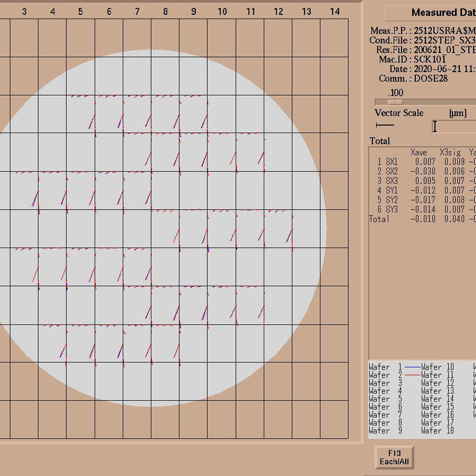Click the Vector Scale slider thumb
Screen dimensions: 476x476
[x=395, y=102]
